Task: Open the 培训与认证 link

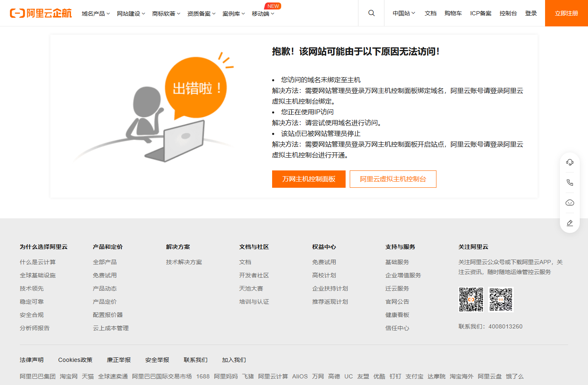Action: coord(254,302)
